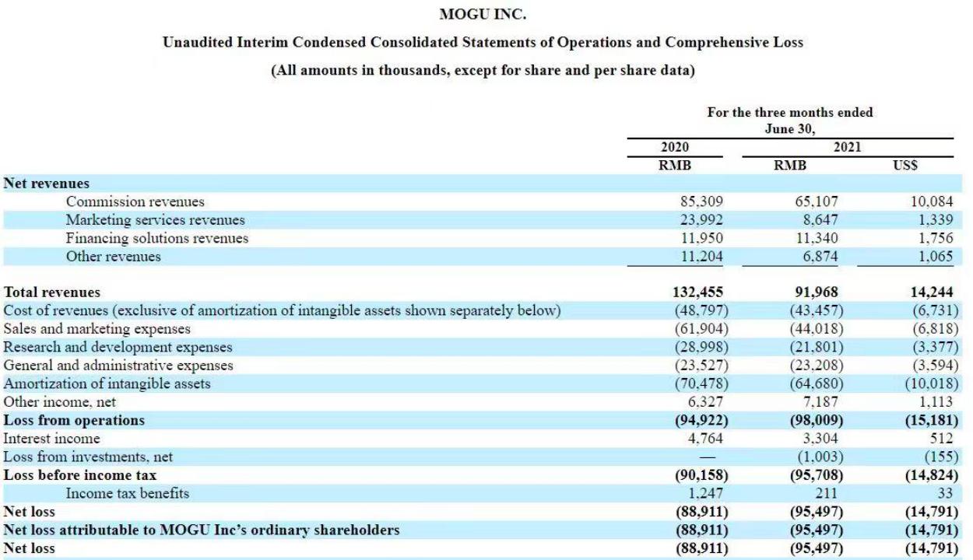The image size is (973, 560).
Task: Select the Marketing services revenues label
Action: pyautogui.click(x=155, y=220)
